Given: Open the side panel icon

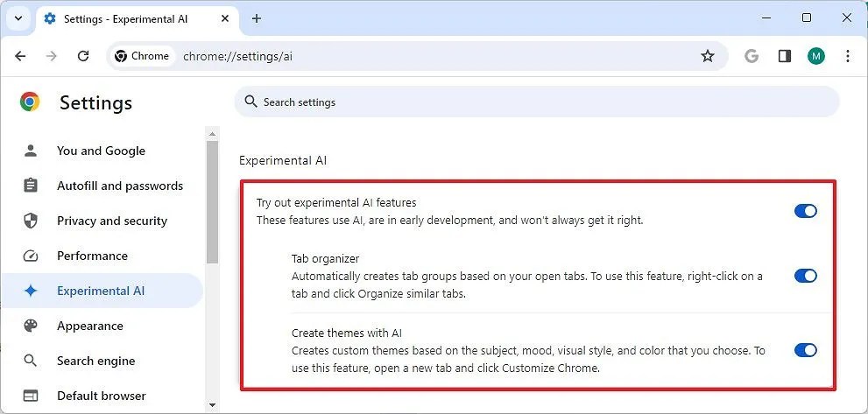Looking at the screenshot, I should (785, 56).
